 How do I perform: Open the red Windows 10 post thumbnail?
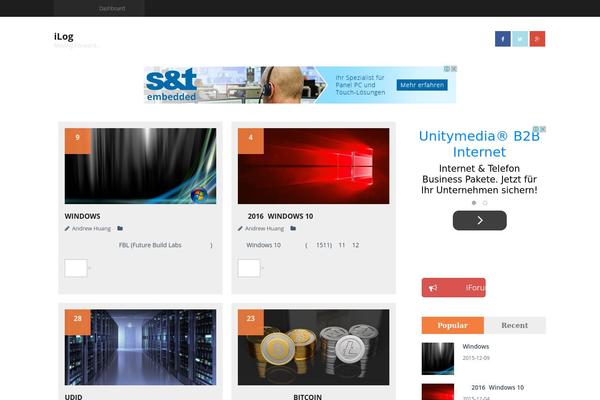tap(313, 166)
